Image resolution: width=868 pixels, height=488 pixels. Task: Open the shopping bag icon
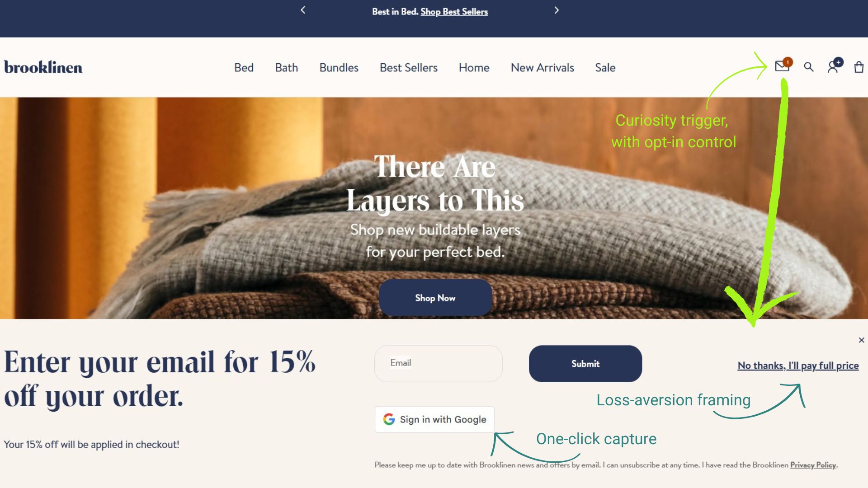point(859,67)
